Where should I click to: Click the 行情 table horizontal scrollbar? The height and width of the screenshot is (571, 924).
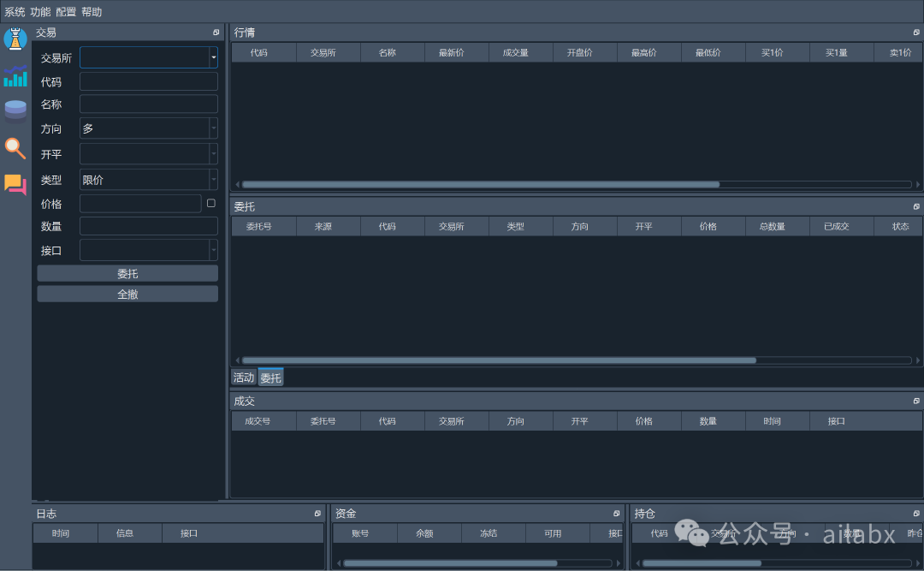pyautogui.click(x=480, y=185)
